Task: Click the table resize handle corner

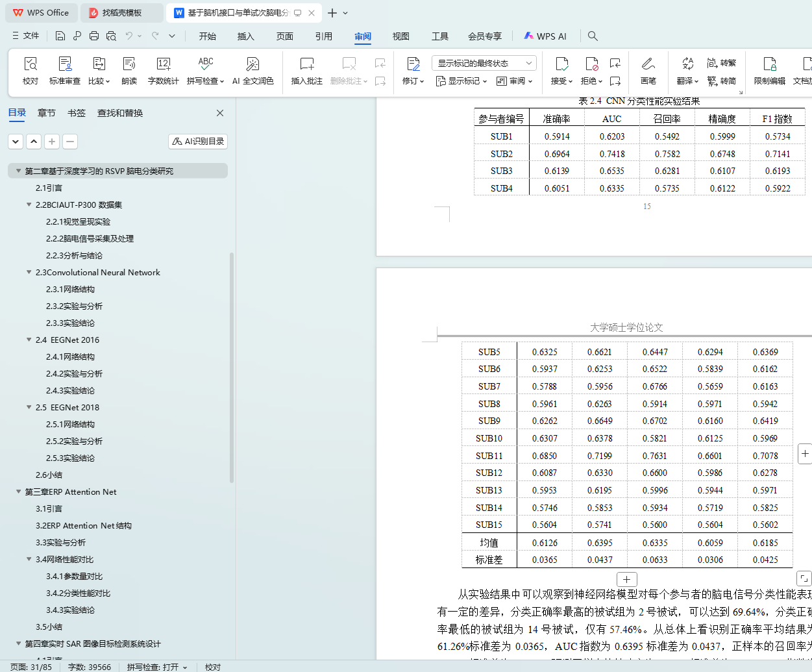Action: coord(804,578)
